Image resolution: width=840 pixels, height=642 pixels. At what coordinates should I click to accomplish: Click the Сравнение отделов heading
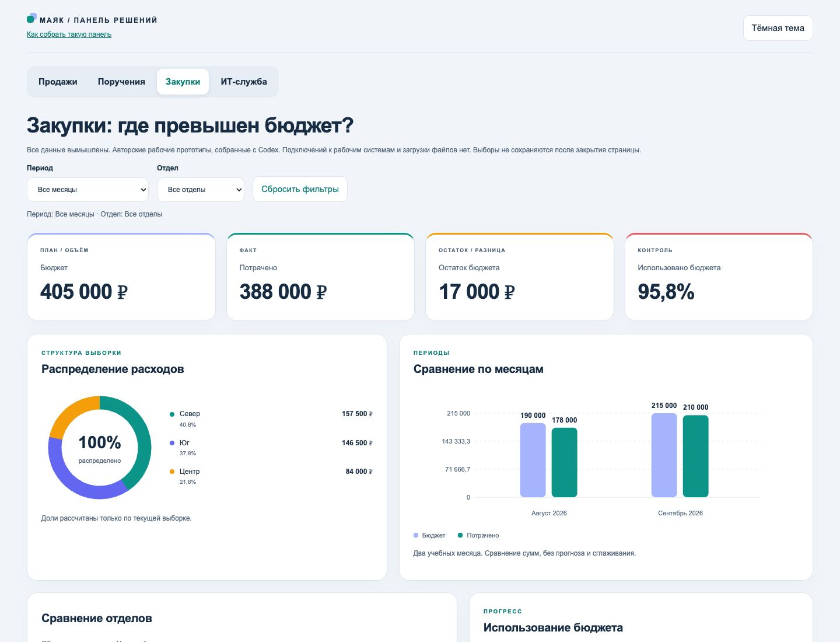97,618
